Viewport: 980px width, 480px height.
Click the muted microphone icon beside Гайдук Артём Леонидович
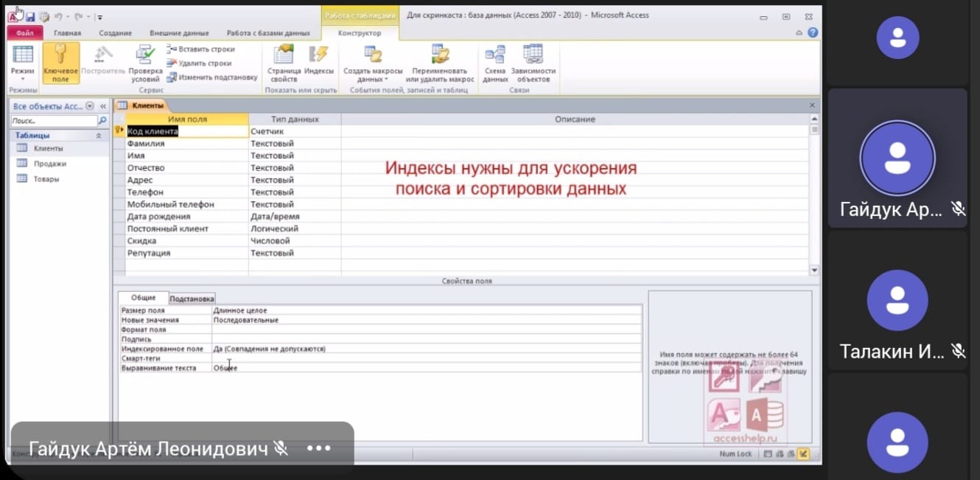tap(280, 448)
